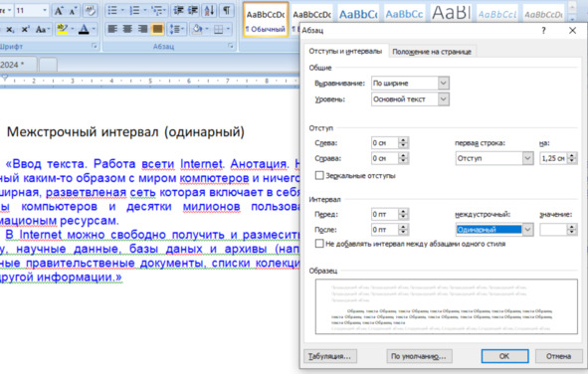588x374 pixels.
Task: Click the misspelled word Анотация
Action: (x=259, y=164)
